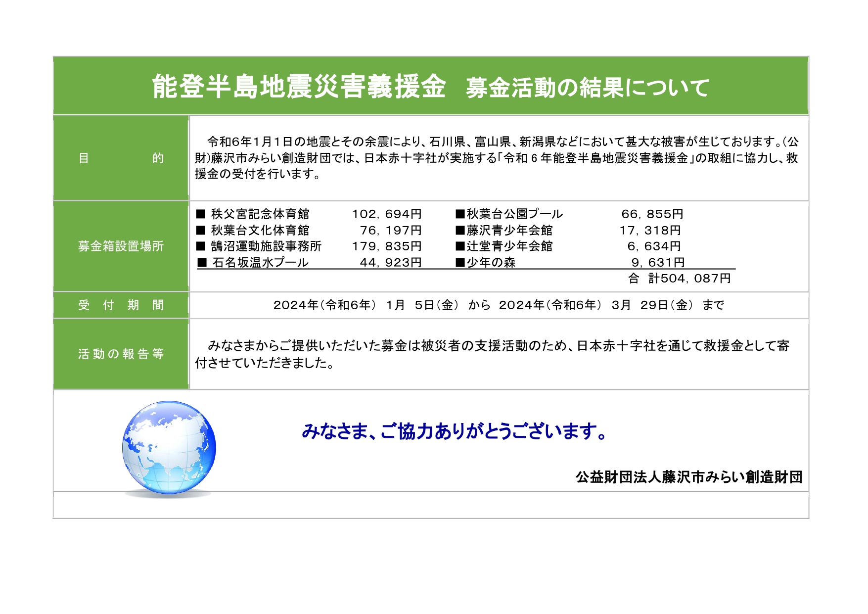Click the bullet before 石名坂温水プール
The image size is (868, 614).
coord(202,263)
